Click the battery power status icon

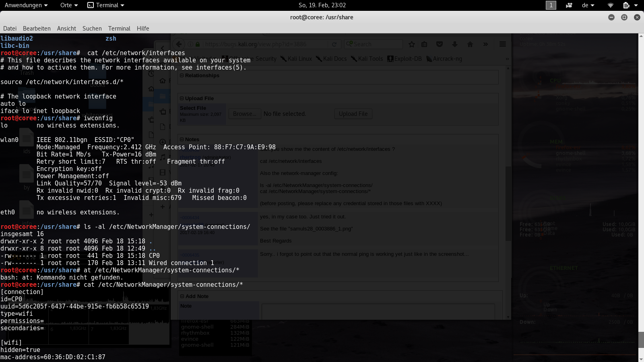[626, 5]
